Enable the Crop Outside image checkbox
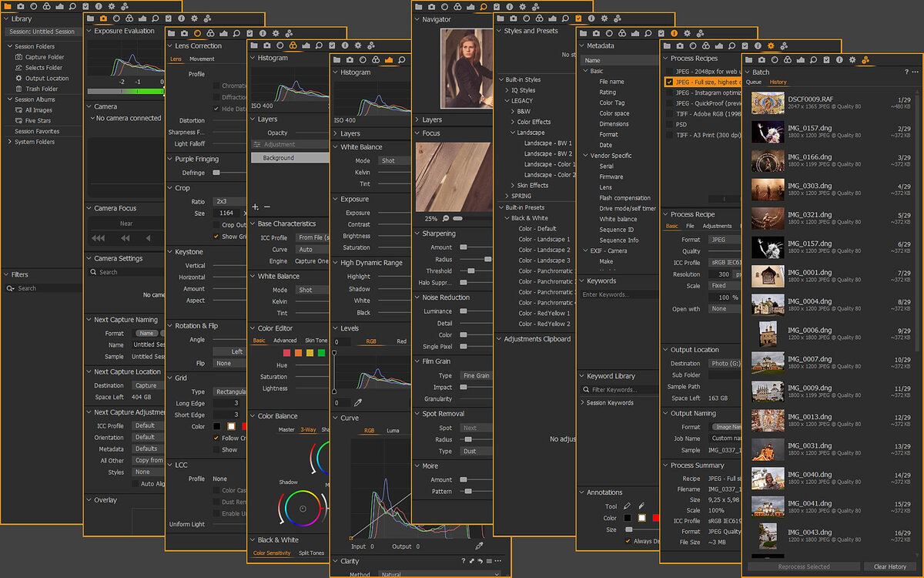 coord(216,225)
